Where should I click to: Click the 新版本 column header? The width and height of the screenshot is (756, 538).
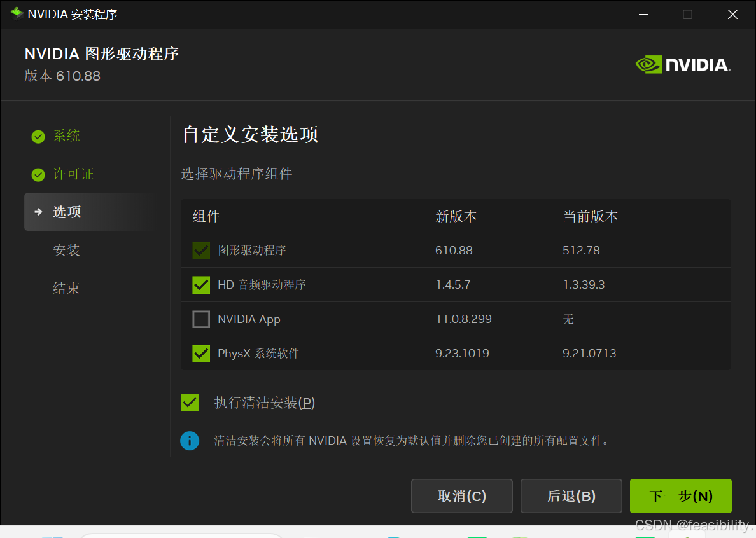456,216
